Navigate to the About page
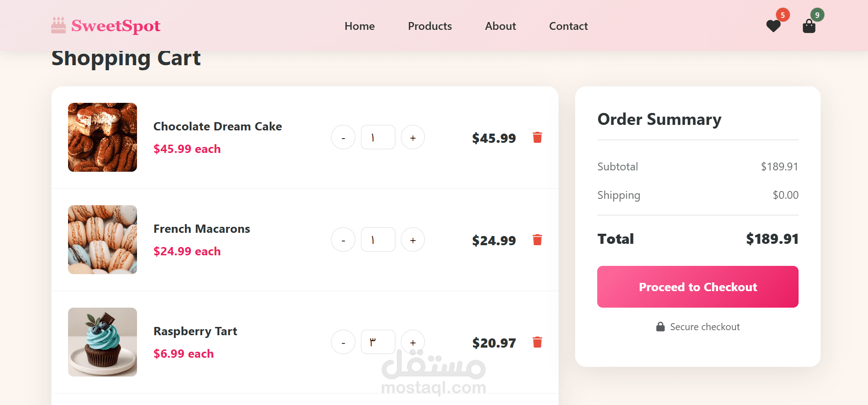This screenshot has height=405, width=868. point(500,26)
